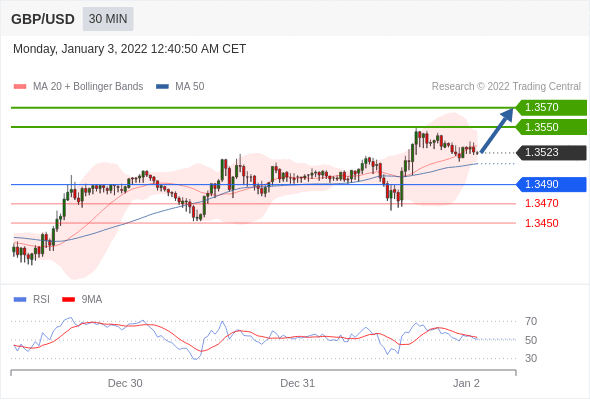Screen dimensions: 590x400
Task: Click the Monday, January 3, 2022 timestamp
Action: pos(129,49)
